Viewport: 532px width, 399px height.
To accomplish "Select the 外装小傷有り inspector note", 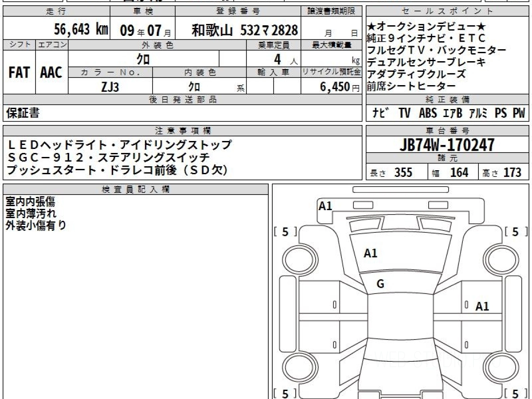I will pos(36,225).
